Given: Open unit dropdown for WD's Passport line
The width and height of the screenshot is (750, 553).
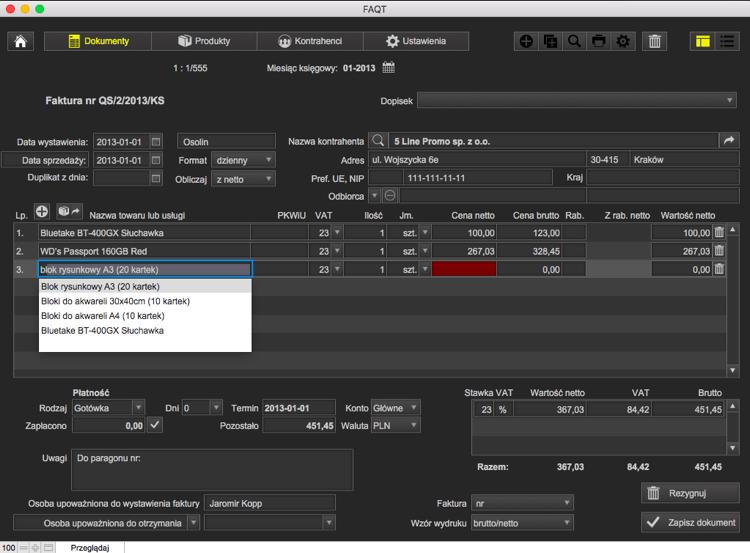Looking at the screenshot, I should 425,251.
